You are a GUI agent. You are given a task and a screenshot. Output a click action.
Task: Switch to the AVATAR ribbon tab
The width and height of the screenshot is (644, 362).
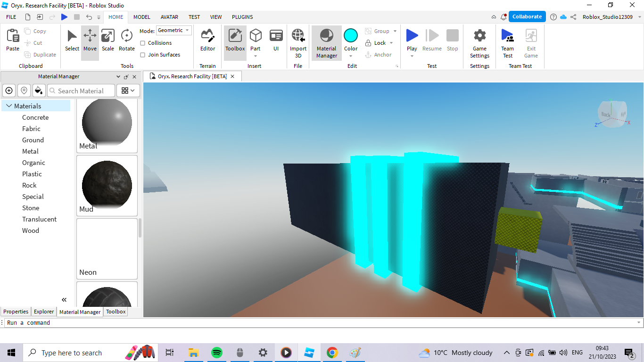point(169,17)
